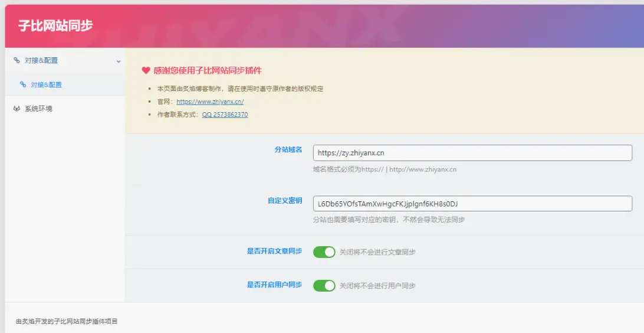Click the heart icon beside the thank-you heading
Screen dimensions: 644x333
pos(146,70)
